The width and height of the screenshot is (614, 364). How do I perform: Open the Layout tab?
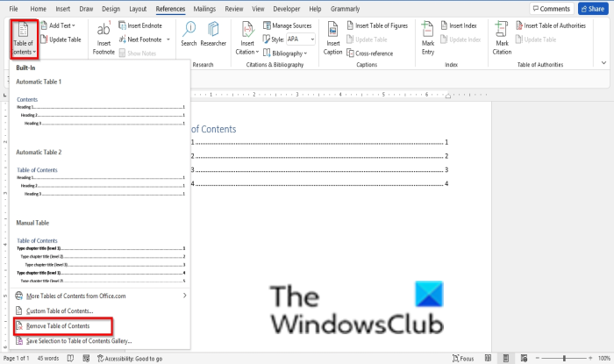pos(138,9)
